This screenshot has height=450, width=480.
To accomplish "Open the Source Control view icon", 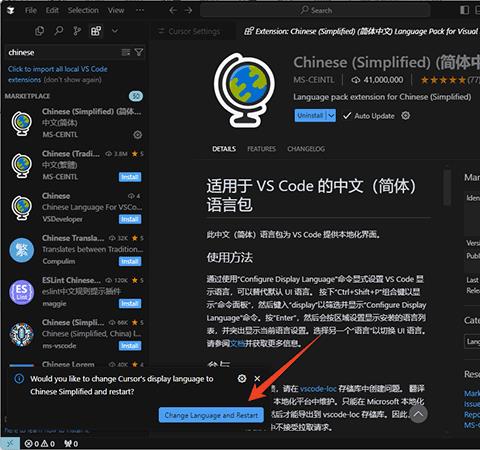I will pos(77,31).
